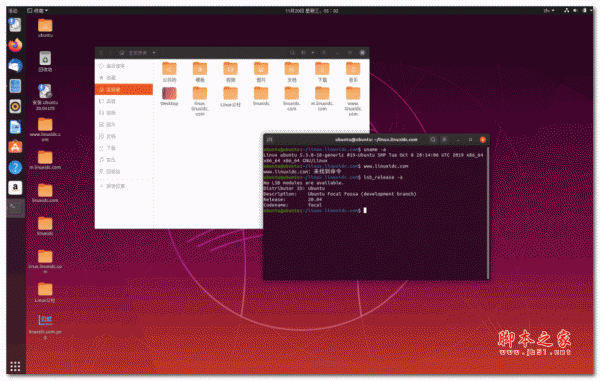This screenshot has height=381, width=600.
Task: Open 视频 in the Files sidebar
Action: click(x=124, y=113)
